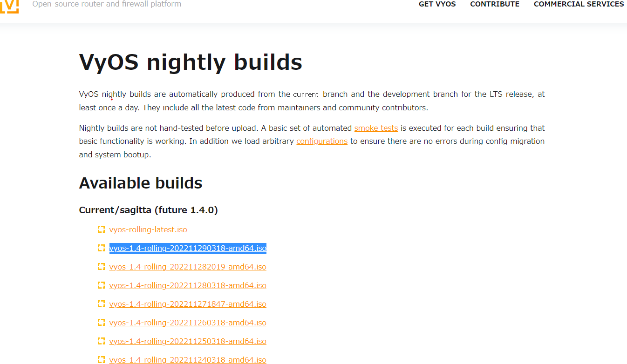The height and width of the screenshot is (364, 627).
Task: Click bullet icon beside the 202211240318 build
Action: (x=101, y=360)
